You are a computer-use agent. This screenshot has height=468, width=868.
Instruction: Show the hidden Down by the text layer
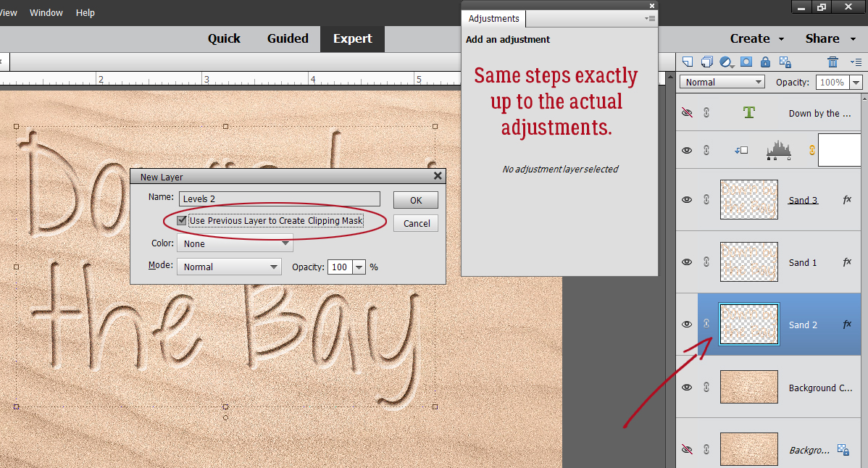click(687, 113)
